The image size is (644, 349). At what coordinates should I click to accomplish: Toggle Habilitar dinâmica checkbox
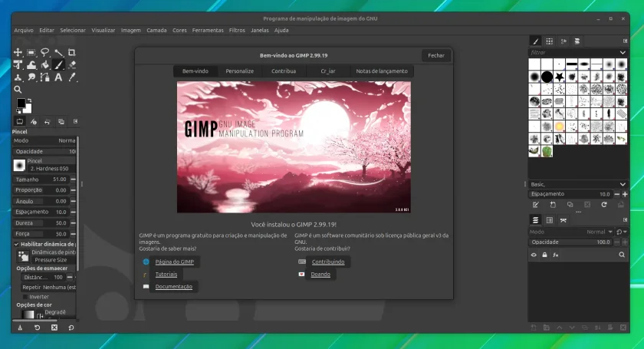click(x=16, y=244)
